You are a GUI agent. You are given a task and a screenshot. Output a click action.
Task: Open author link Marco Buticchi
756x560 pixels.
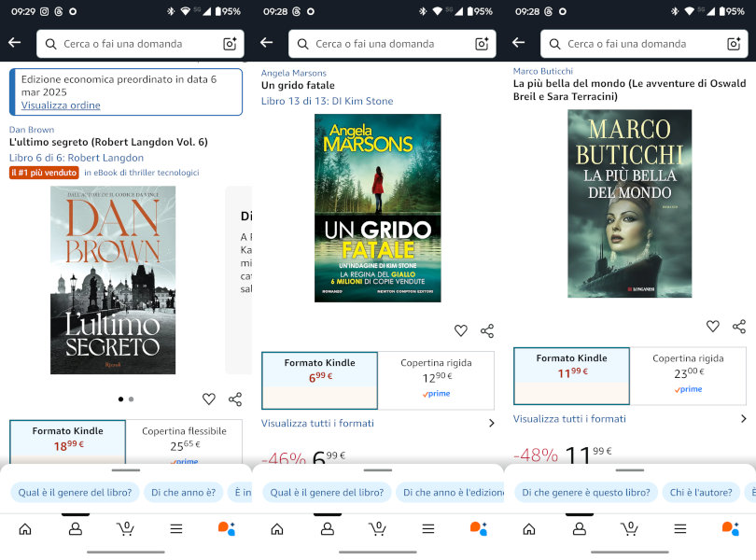coord(543,71)
